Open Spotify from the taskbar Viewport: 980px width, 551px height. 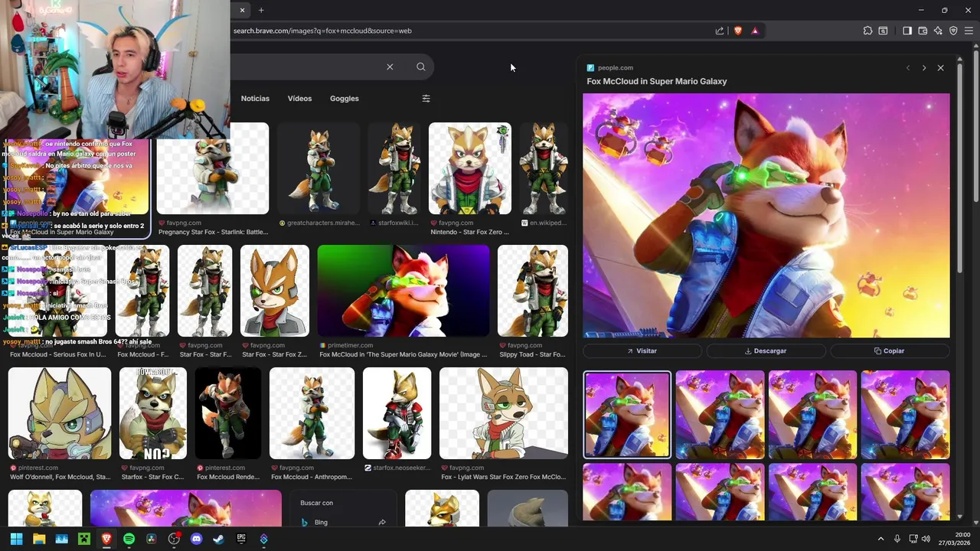point(129,539)
